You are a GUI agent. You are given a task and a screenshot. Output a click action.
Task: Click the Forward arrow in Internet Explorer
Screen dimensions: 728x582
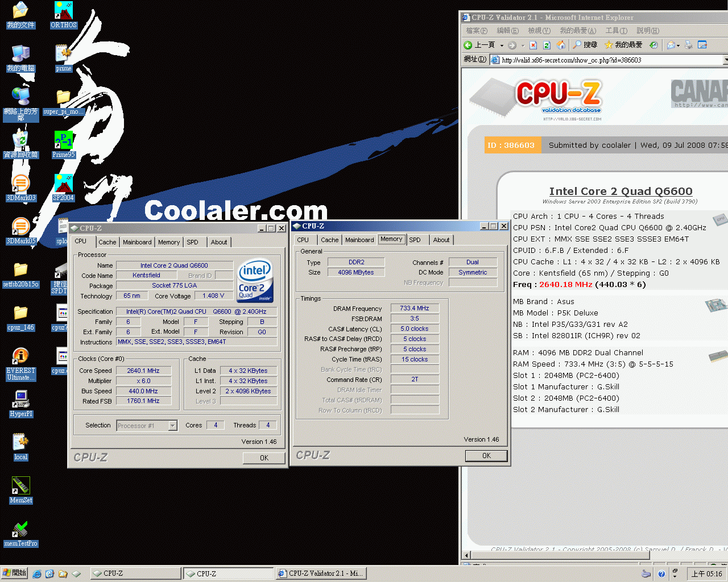tap(512, 45)
